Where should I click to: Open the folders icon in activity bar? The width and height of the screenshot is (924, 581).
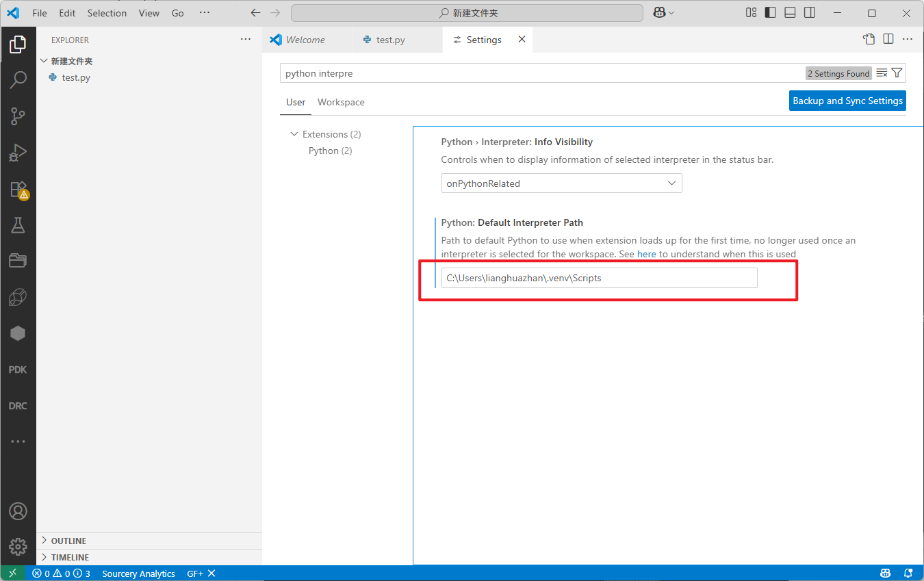point(18,261)
